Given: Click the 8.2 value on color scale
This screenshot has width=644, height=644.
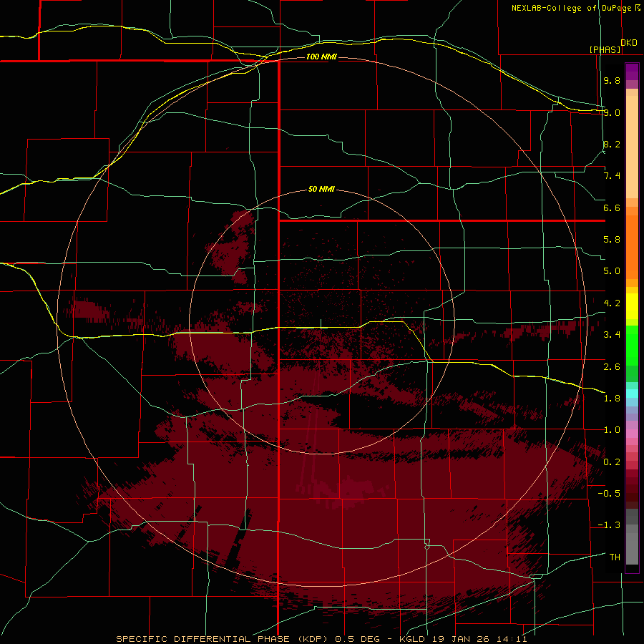Looking at the screenshot, I should (612, 144).
